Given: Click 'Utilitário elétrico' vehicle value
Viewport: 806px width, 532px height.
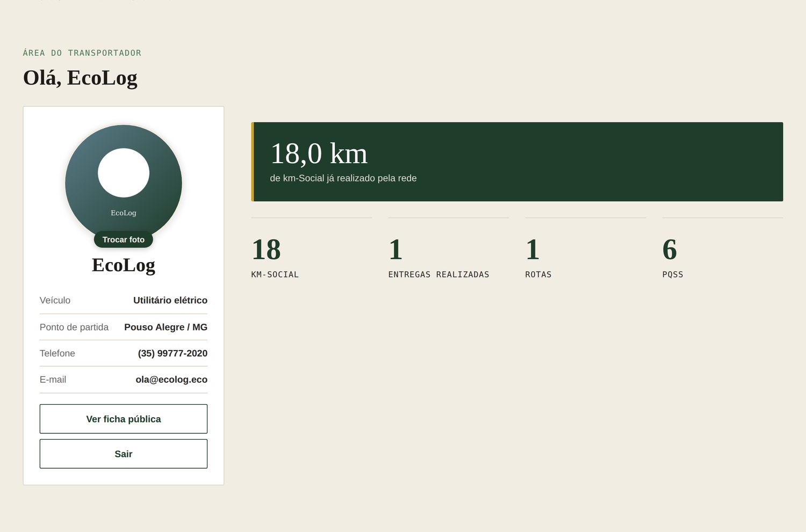Looking at the screenshot, I should (170, 300).
